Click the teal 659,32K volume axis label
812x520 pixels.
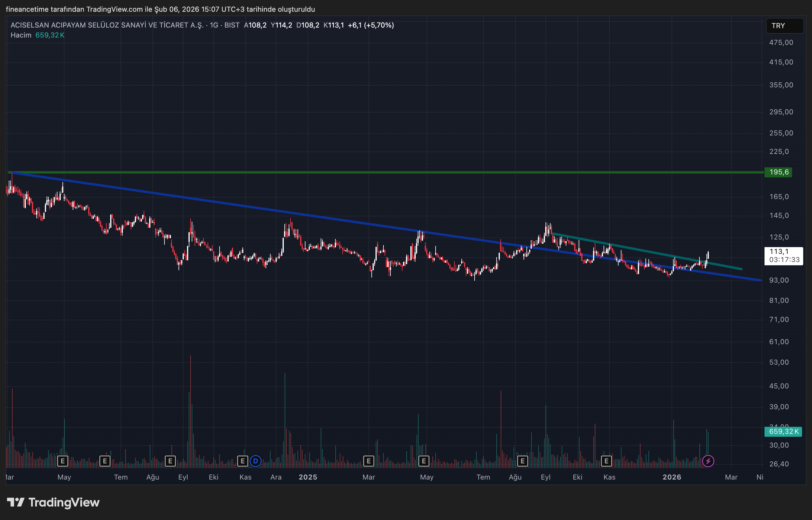pyautogui.click(x=783, y=431)
